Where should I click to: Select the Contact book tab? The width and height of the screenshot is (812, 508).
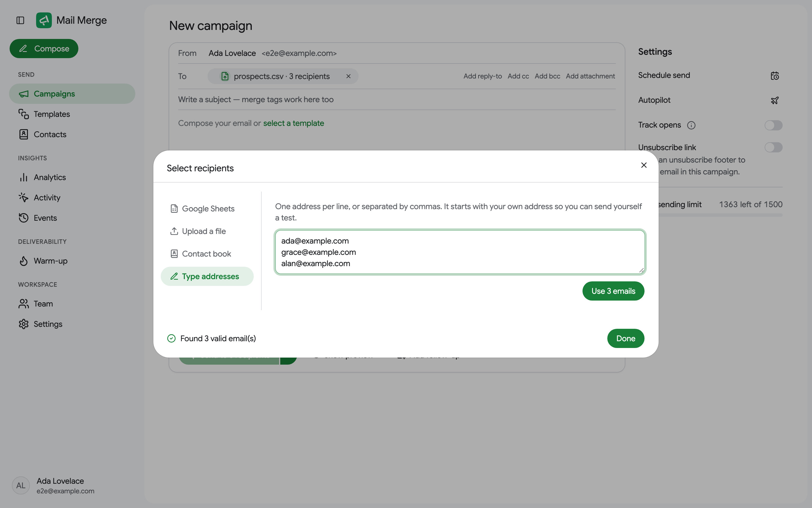point(207,254)
